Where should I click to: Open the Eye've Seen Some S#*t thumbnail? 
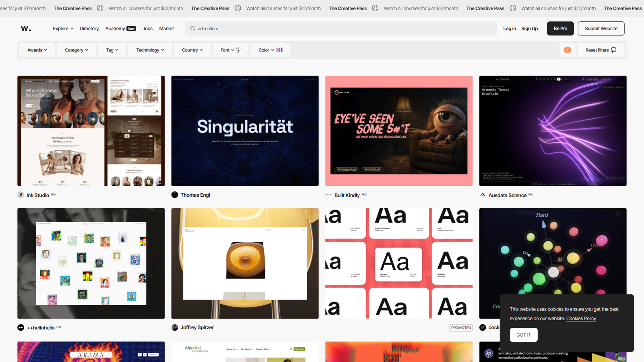pos(399,131)
